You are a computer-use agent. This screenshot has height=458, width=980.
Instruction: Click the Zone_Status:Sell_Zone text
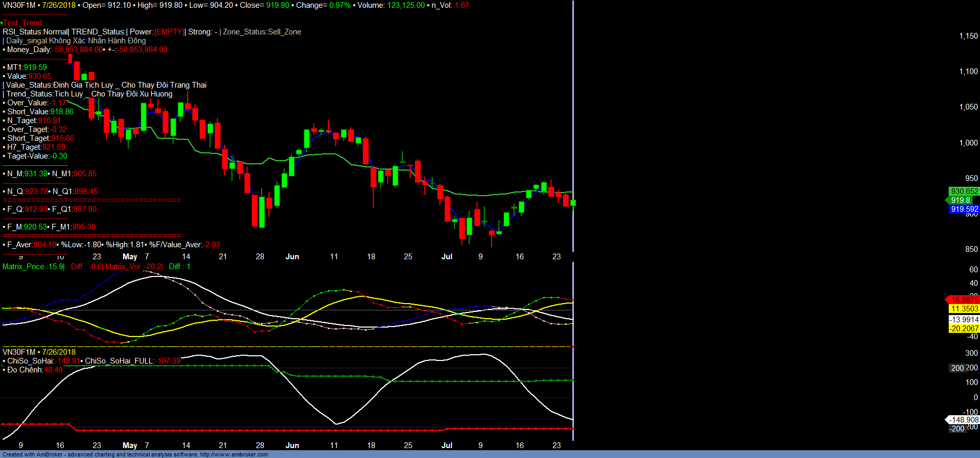click(262, 32)
